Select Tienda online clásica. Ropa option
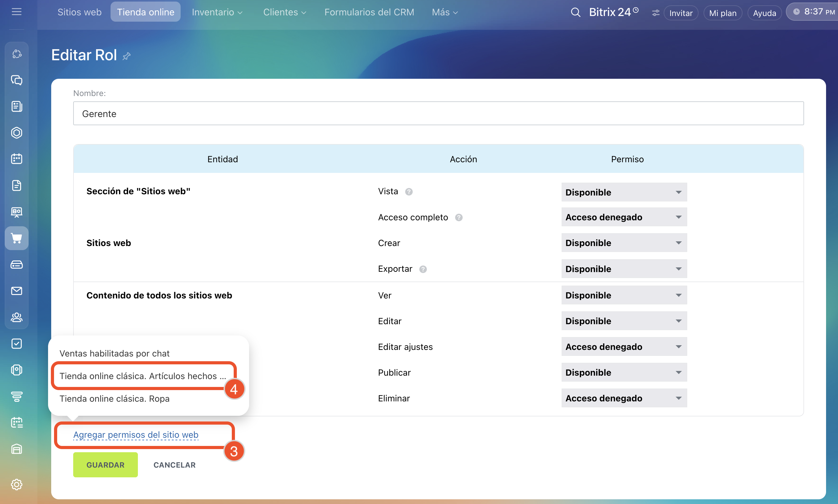Image resolution: width=838 pixels, height=504 pixels. (x=115, y=399)
